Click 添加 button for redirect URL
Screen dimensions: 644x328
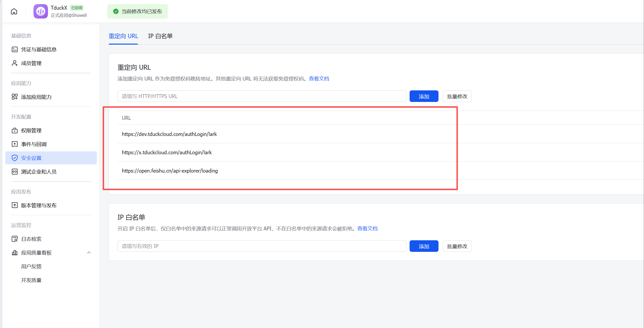[424, 96]
